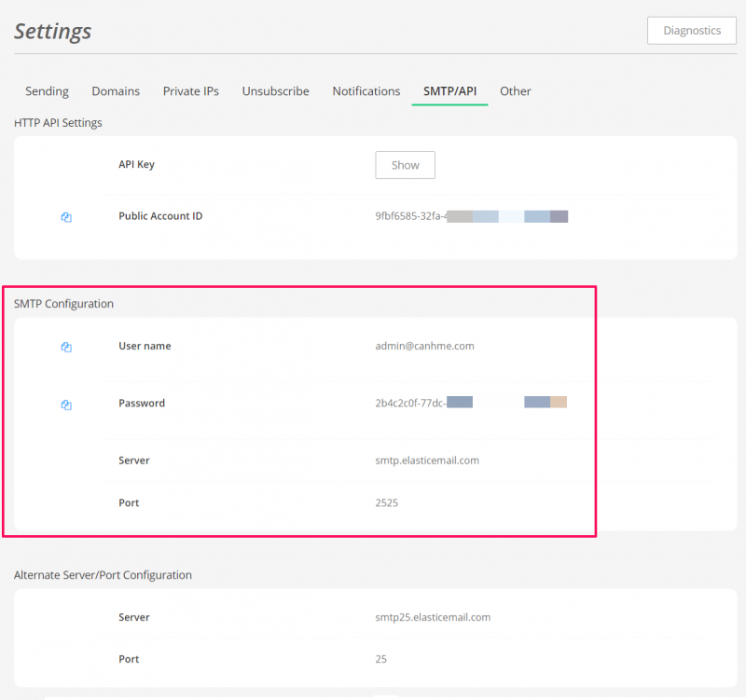Viewport: 746px width, 700px height.
Task: Click the password value 2b4c2c0f-77dc-
Action: coord(410,403)
